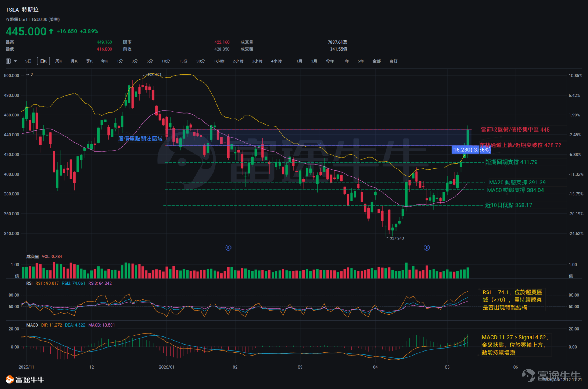Pick the 3分 interval

(x=135, y=61)
